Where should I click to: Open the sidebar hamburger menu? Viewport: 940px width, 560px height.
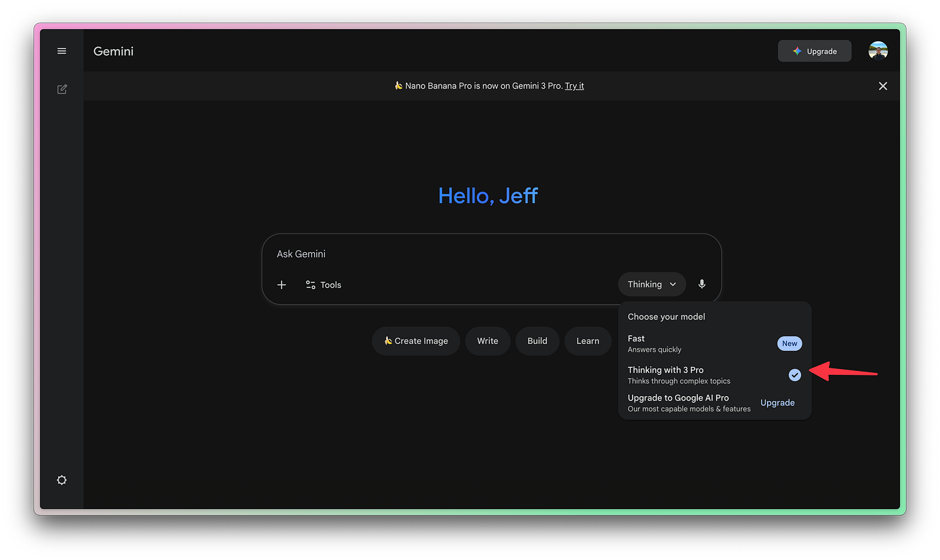[61, 50]
